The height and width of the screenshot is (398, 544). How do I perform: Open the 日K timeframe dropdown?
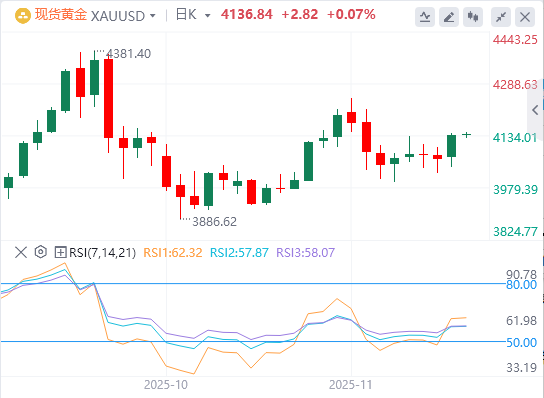(x=208, y=16)
